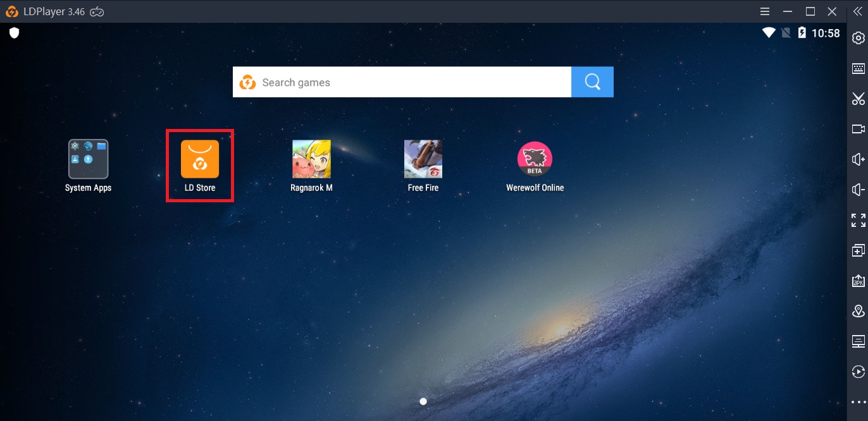Open Werewolf Online beta
Image resolution: width=868 pixels, height=421 pixels.
click(535, 159)
